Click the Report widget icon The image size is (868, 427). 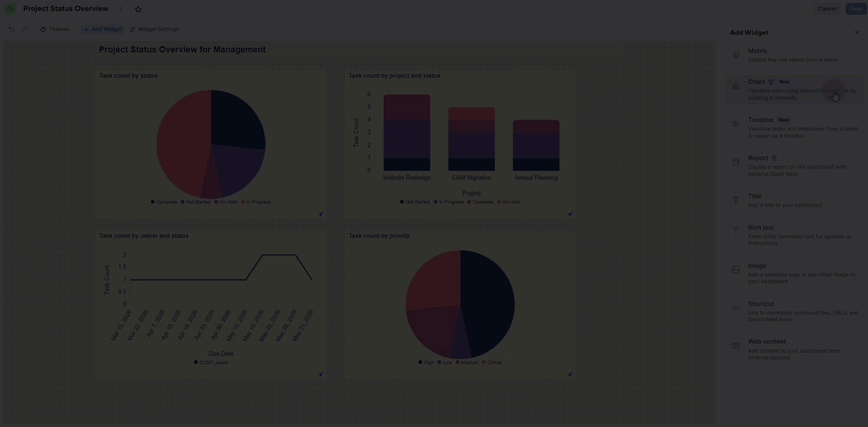coord(736,162)
